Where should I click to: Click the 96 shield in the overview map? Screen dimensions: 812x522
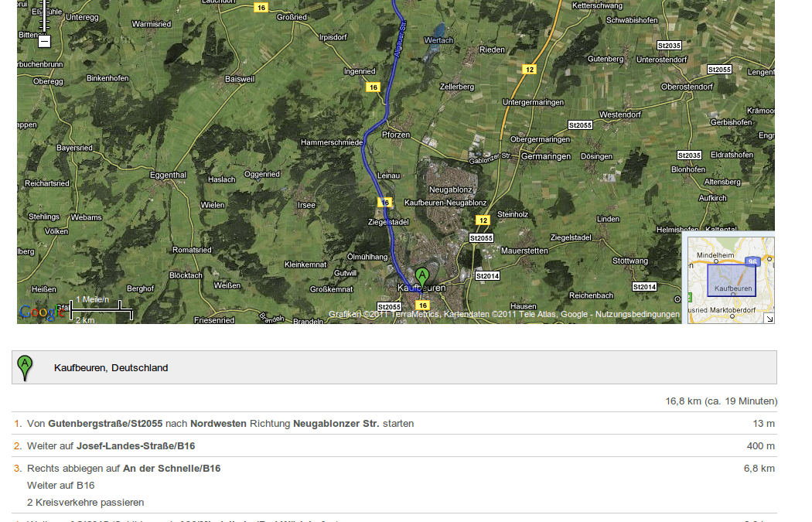point(752,261)
